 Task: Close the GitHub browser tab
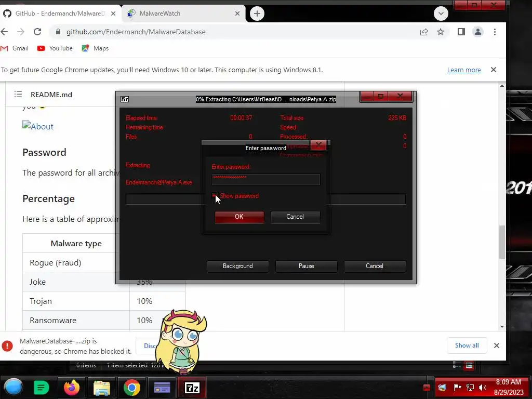pyautogui.click(x=113, y=14)
